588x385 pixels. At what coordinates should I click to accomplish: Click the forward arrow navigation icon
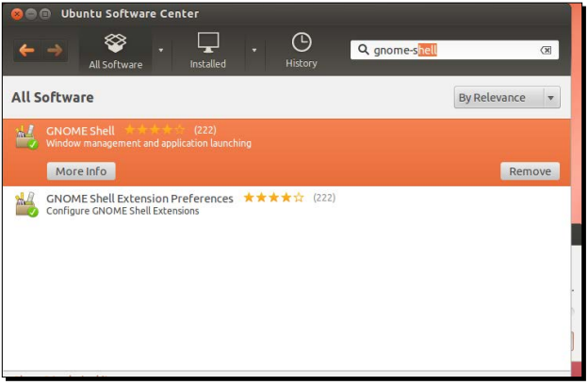coord(55,51)
